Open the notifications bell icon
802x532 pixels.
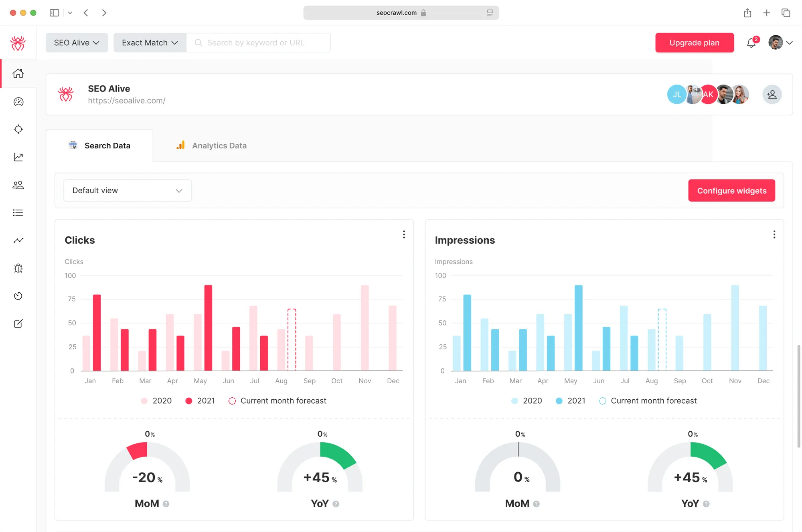click(751, 42)
